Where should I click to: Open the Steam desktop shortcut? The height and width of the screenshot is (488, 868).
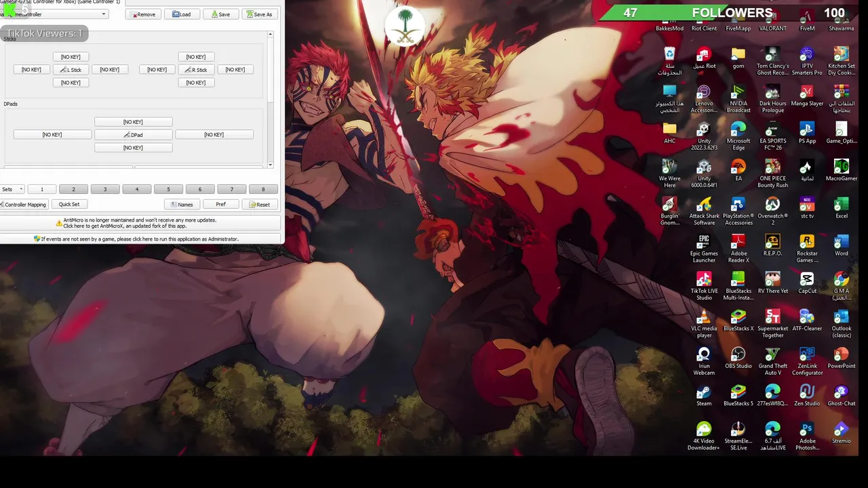click(x=704, y=396)
